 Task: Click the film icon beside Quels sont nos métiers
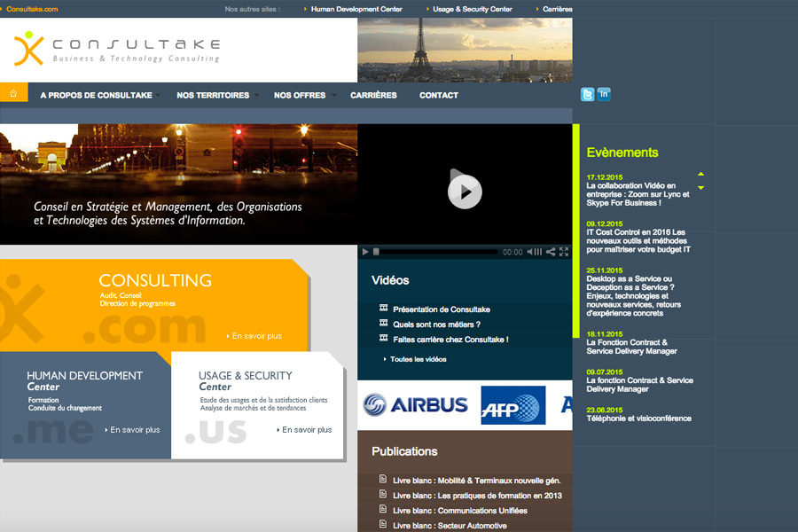pos(383,323)
